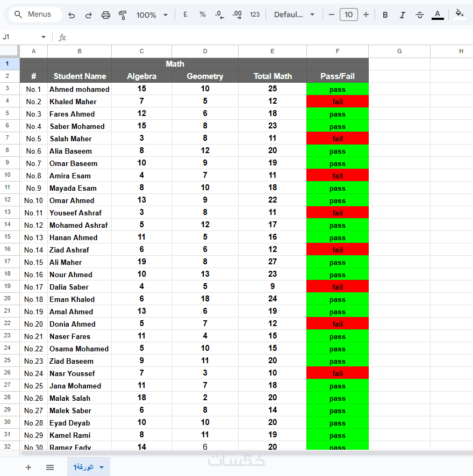The width and height of the screenshot is (473, 476).
Task: Click the Geometry header cell
Action: tap(205, 76)
